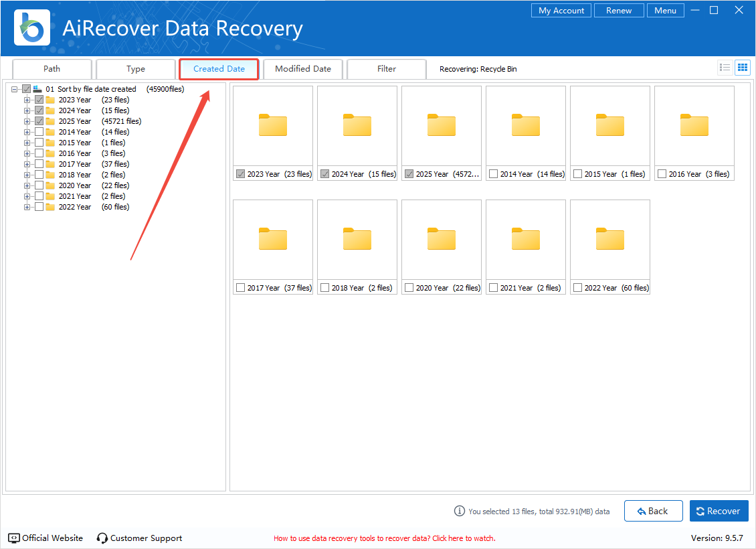Open the data recovery tutorial link
Viewport: 756px width, 549px height.
(384, 538)
